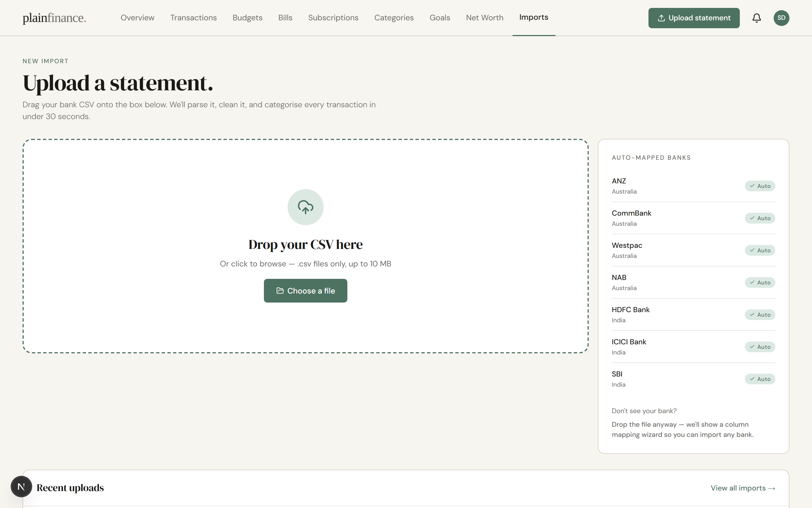The image size is (812, 508).
Task: Navigate to the Bills tab
Action: 285,18
